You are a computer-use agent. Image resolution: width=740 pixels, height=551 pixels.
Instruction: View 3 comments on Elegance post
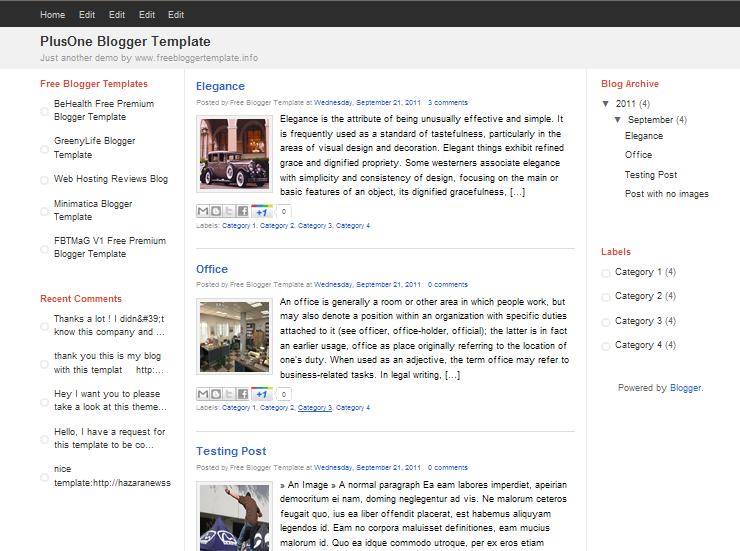coord(448,102)
